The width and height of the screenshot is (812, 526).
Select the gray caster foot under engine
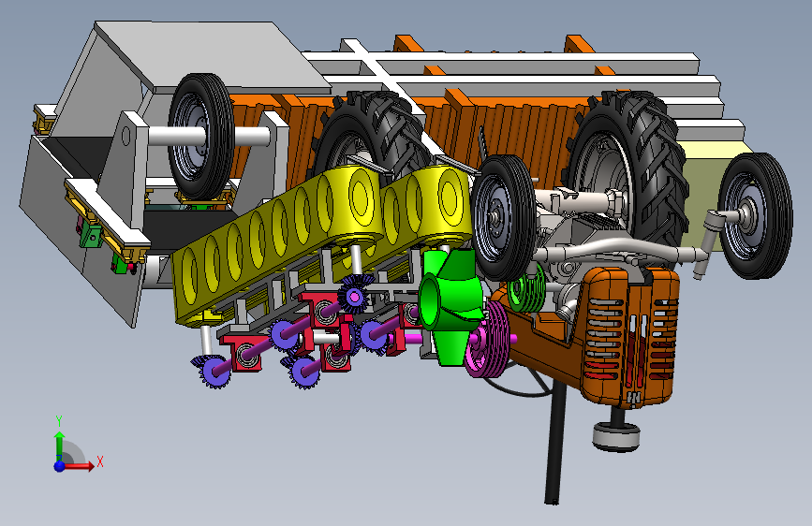point(616,436)
